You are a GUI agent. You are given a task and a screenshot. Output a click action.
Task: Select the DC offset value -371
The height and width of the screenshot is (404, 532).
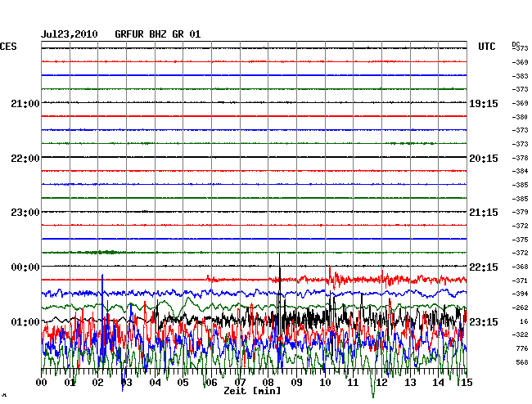[x=520, y=281]
